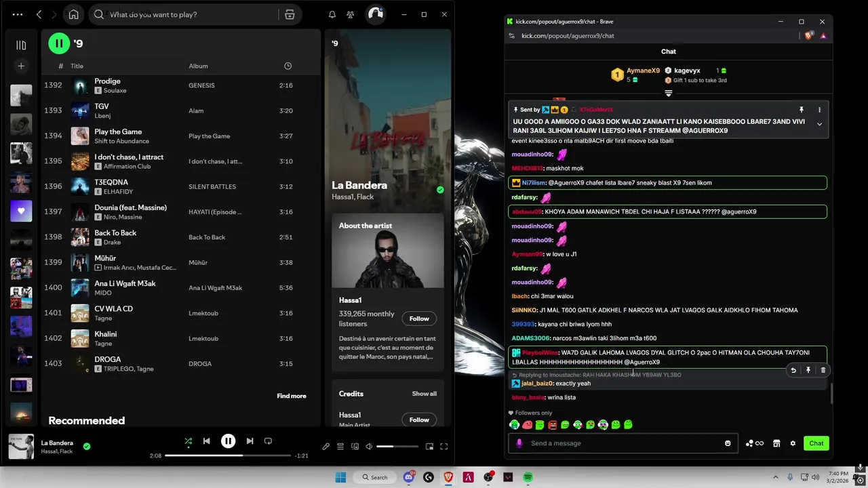
Task: Pin the highlighted PlayboiWine chat message
Action: [x=808, y=370]
